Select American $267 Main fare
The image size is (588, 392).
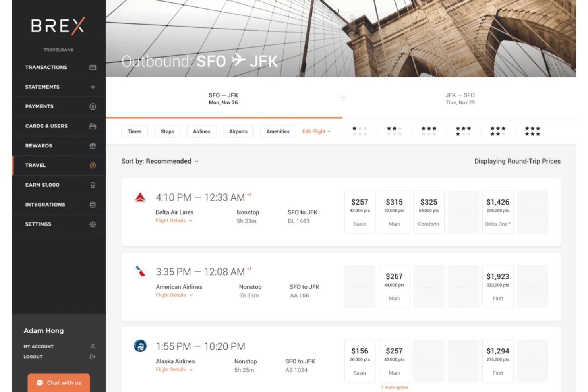click(x=394, y=286)
